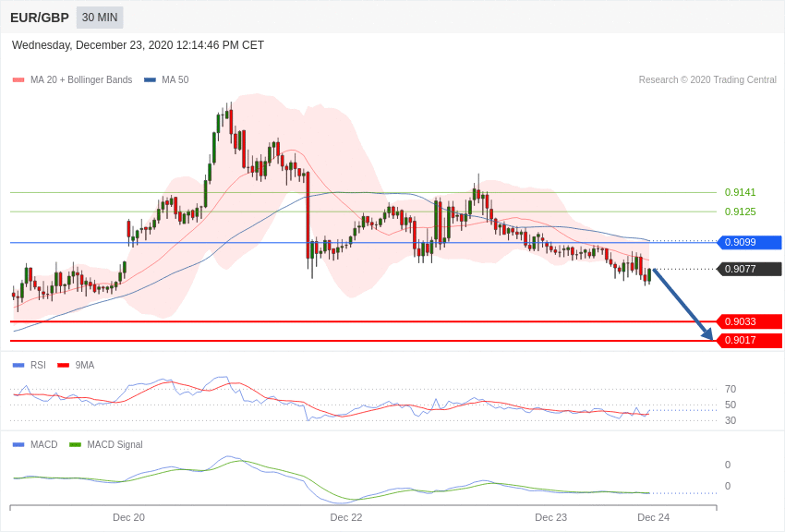Click the MA 50 legend blue swatch
785x532 pixels.
(151, 80)
